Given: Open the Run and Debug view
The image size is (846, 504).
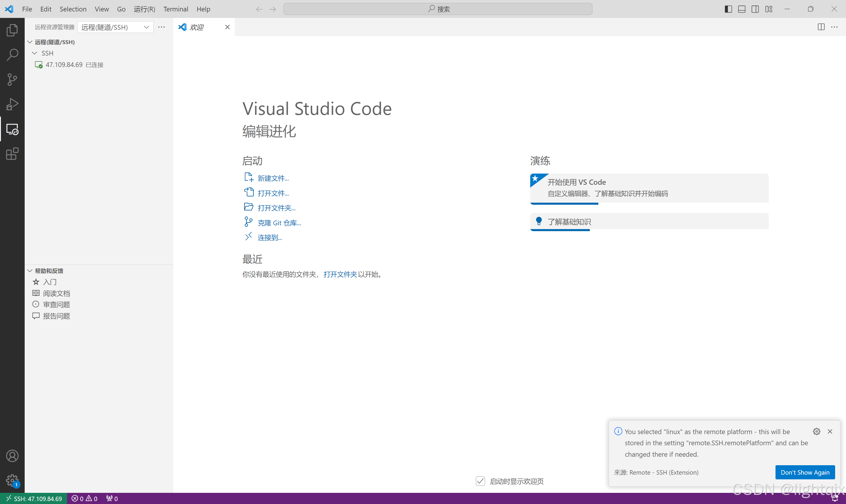Looking at the screenshot, I should pyautogui.click(x=12, y=104).
